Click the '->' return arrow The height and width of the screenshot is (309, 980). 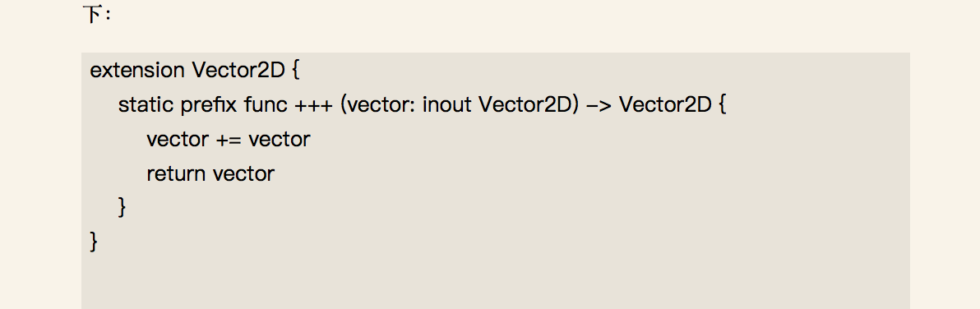(x=600, y=105)
